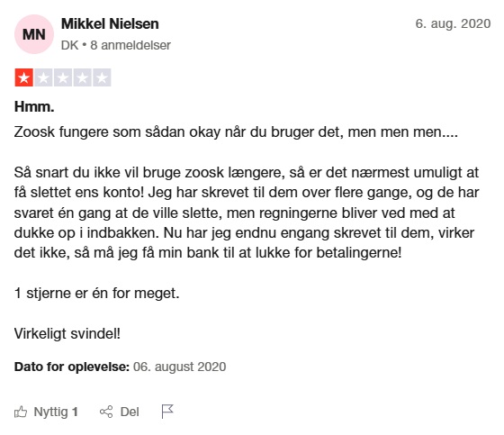This screenshot has width=504, height=435.
Task: Click the red first star rating
Action: click(x=23, y=77)
